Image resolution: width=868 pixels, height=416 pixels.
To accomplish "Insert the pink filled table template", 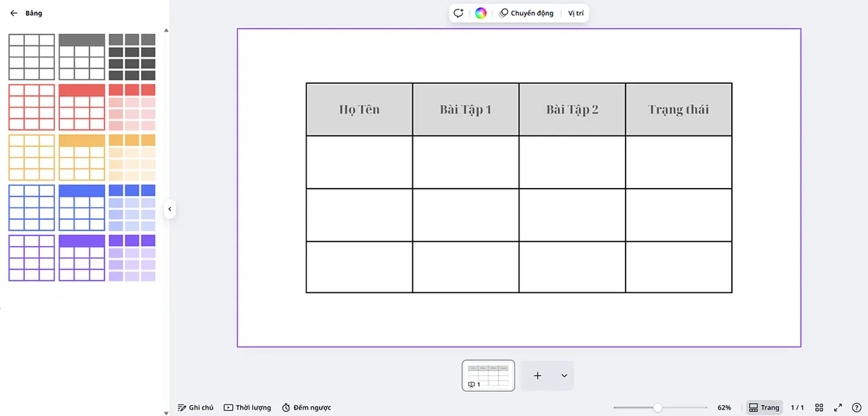I will coord(132,107).
